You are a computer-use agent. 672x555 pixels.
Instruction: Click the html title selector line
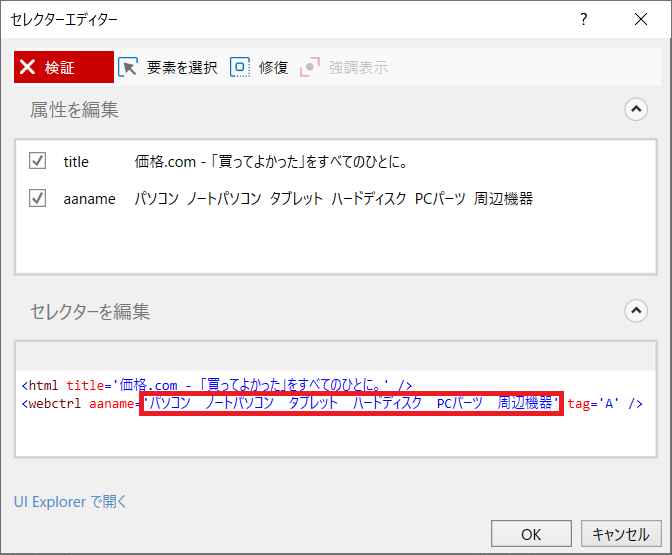pyautogui.click(x=217, y=385)
